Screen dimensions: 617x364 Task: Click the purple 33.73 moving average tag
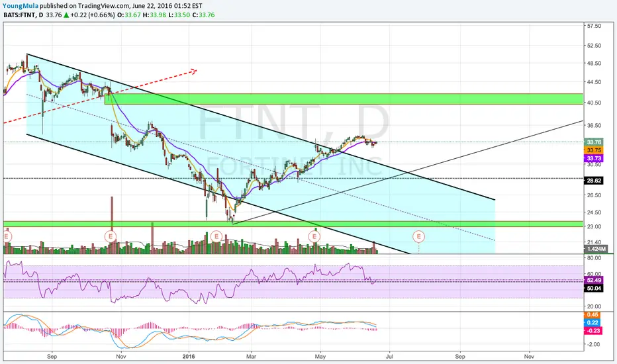594,158
